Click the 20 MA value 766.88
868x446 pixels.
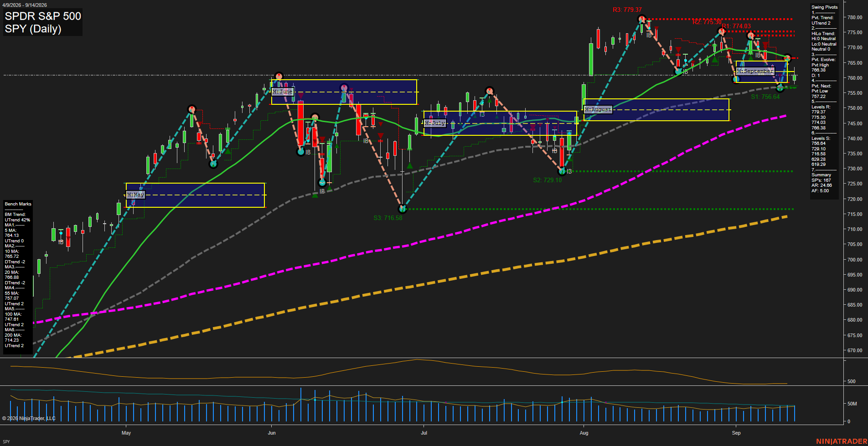tap(12, 277)
